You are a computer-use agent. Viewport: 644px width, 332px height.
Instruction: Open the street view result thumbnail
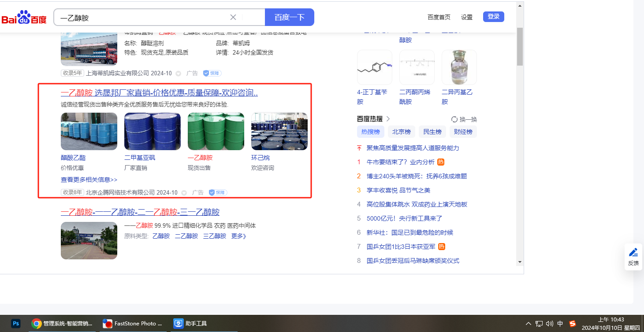click(x=89, y=240)
